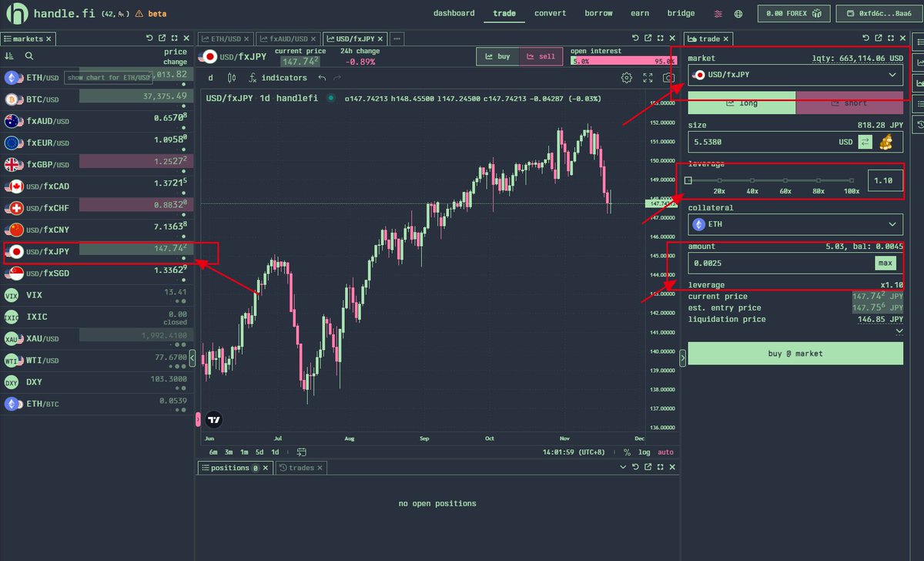Click the 0.00 FOREX balance button
Screen dimensions: 924x561
coord(793,13)
